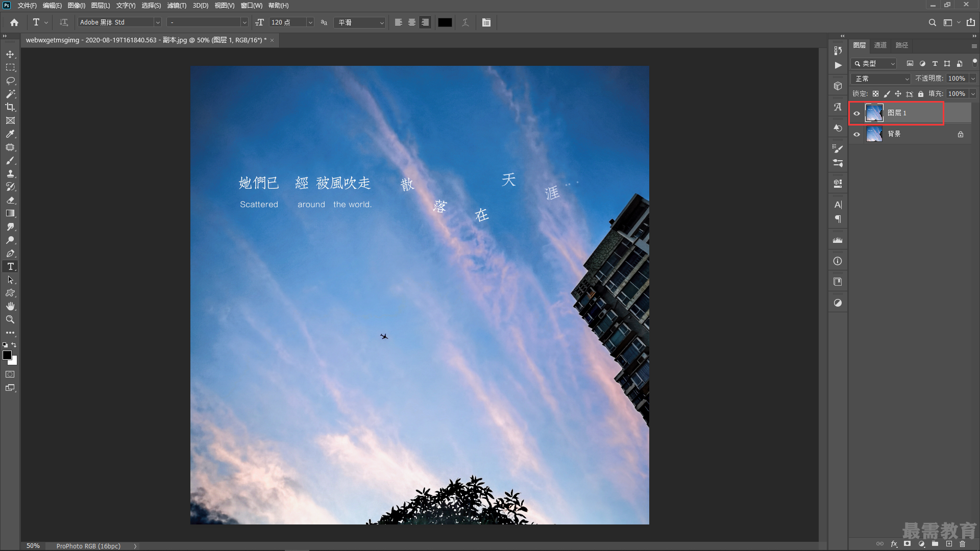Select the Magic Wand tool
Screen dimensions: 980x551
coord(10,94)
